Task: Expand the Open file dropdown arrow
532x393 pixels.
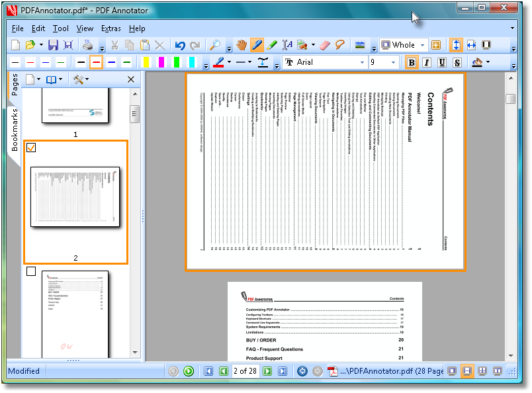Action: point(41,45)
